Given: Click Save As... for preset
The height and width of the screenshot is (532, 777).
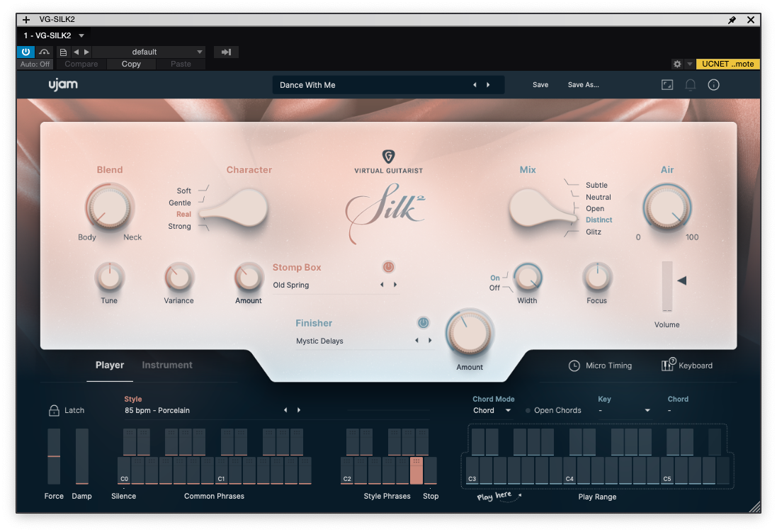Looking at the screenshot, I should tap(583, 85).
